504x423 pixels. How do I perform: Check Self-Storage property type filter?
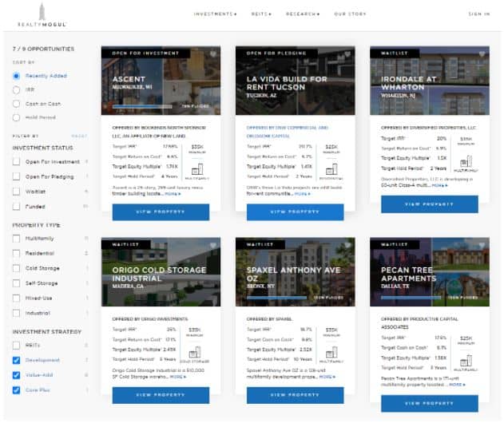point(17,283)
